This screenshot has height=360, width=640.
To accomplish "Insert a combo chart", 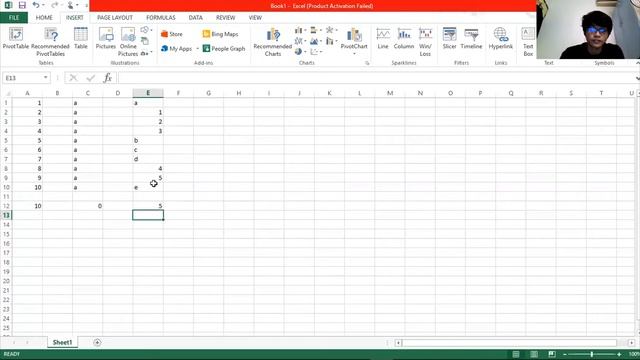I will (331, 41).
